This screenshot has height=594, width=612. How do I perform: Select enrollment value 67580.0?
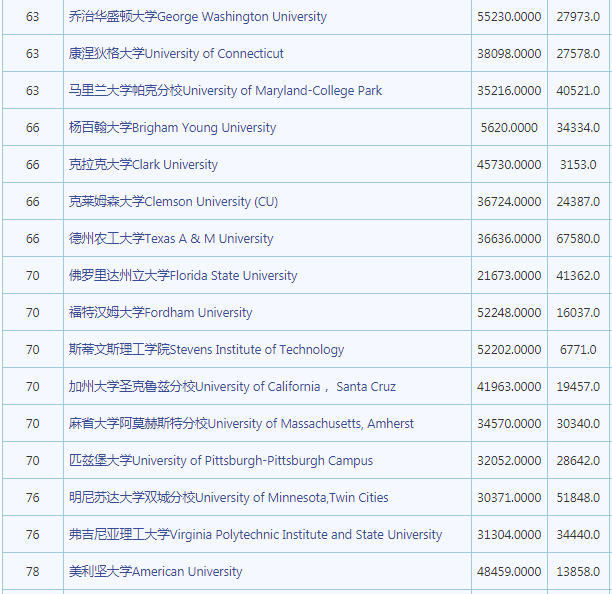(578, 238)
